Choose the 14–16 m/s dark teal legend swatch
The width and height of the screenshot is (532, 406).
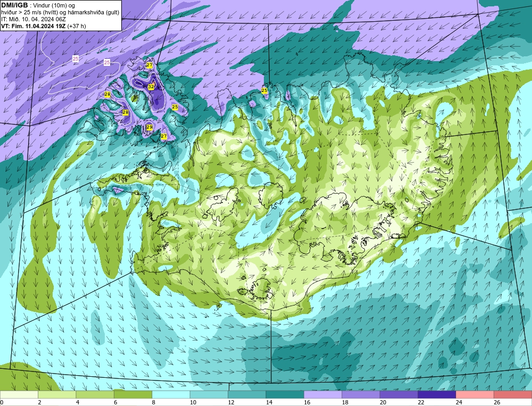[x=285, y=394]
